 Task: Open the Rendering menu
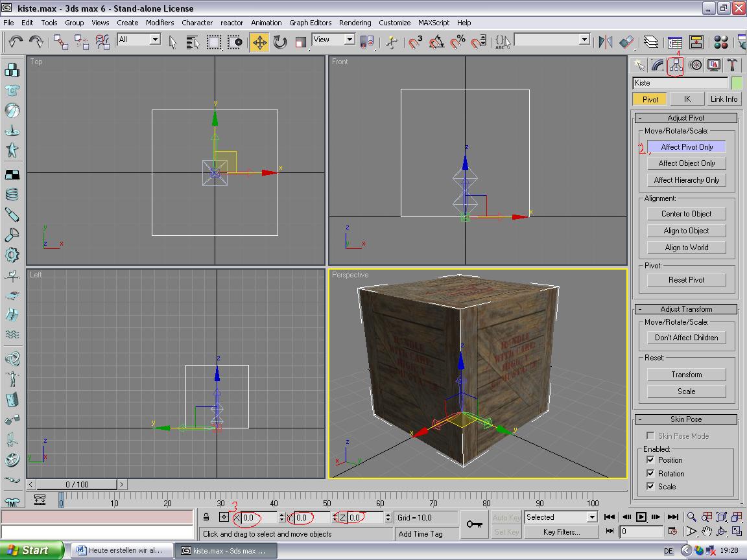point(355,23)
